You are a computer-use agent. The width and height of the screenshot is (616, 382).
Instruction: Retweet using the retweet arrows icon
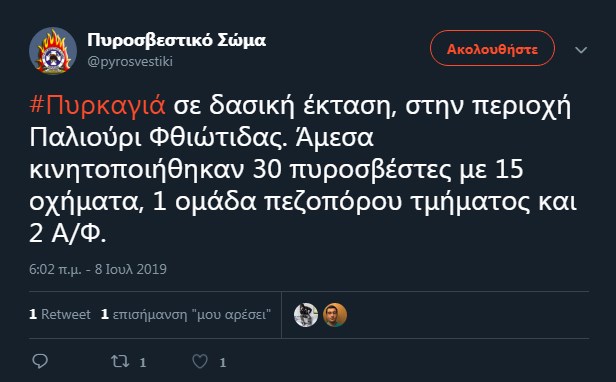pos(120,361)
